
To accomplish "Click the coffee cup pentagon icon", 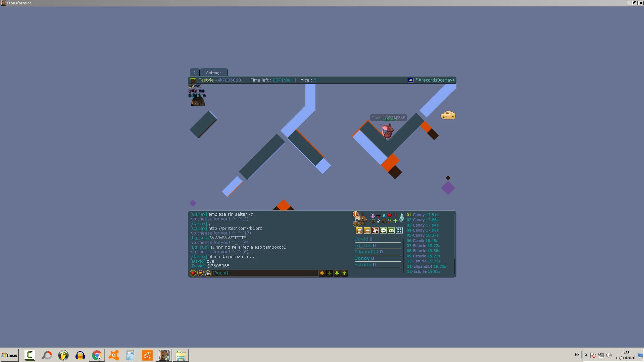I will pyautogui.click(x=208, y=273).
